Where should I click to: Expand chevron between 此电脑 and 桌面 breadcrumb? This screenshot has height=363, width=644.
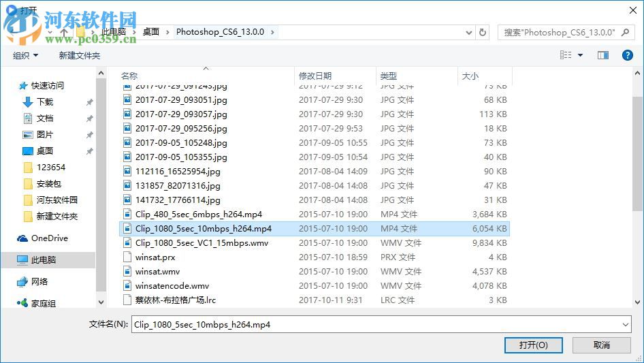134,32
